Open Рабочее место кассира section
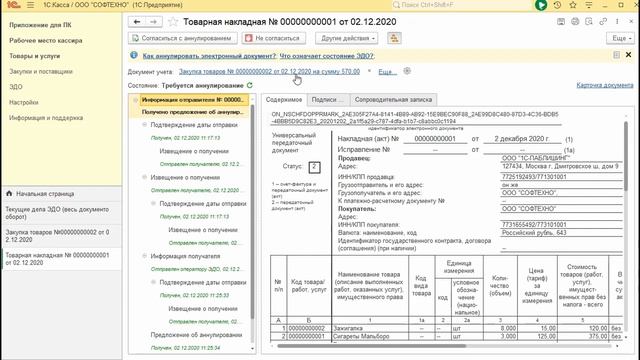This screenshot has height=360, width=640. (46, 40)
